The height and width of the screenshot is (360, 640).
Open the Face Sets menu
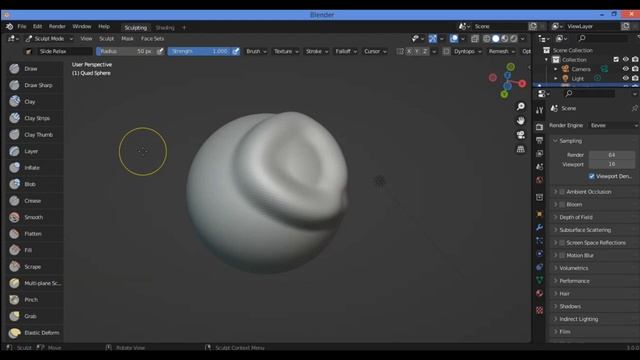click(152, 39)
